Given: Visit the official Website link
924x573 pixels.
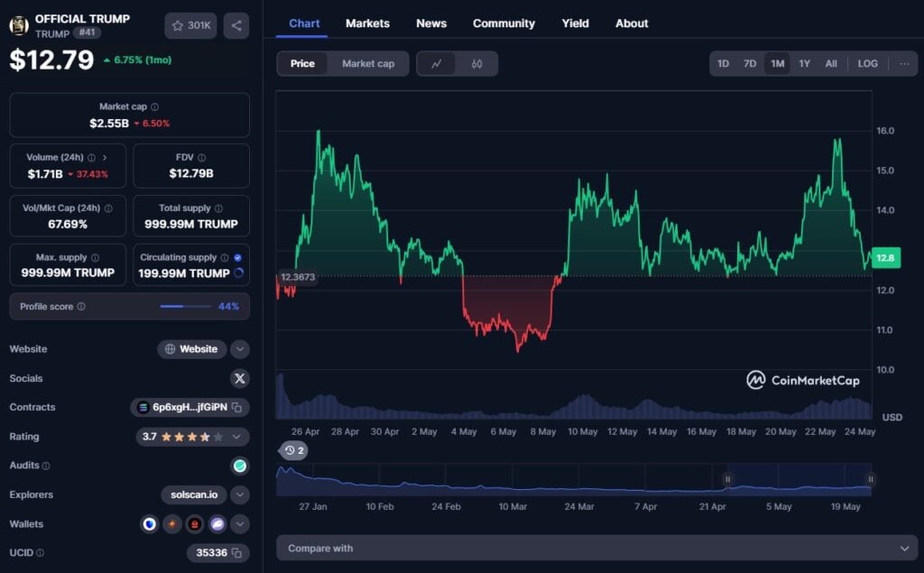Looking at the screenshot, I should 191,349.
